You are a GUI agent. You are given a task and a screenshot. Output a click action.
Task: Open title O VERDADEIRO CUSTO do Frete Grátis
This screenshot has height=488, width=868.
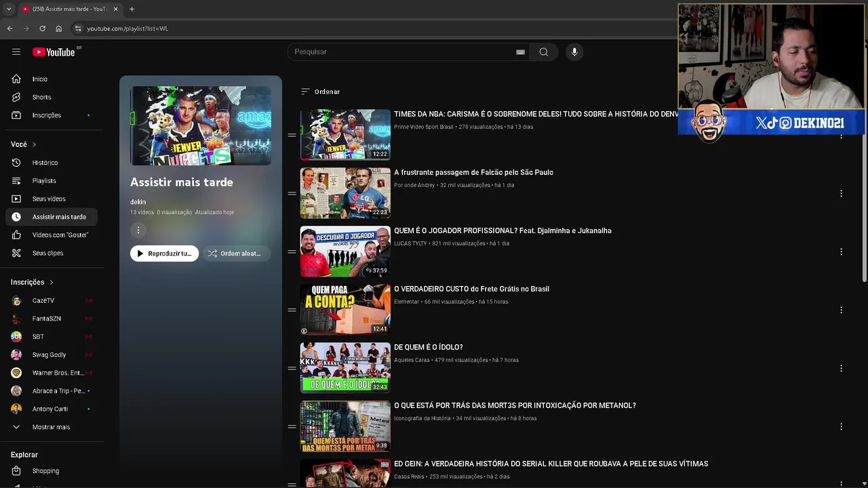[x=471, y=289]
